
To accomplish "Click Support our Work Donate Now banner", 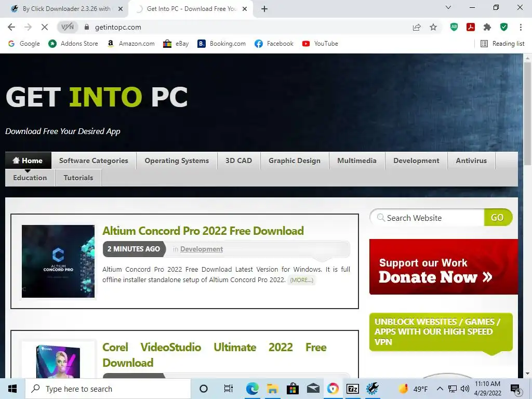I will 444,267.
